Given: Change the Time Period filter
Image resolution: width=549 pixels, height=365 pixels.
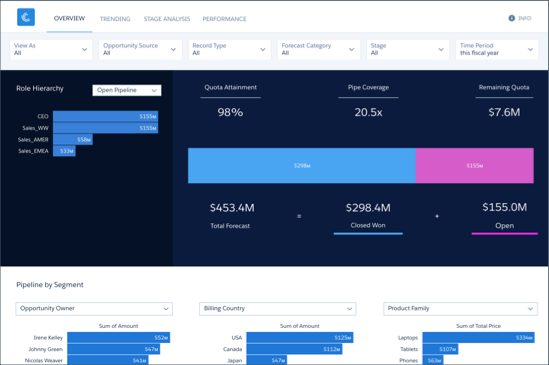Looking at the screenshot, I should click(497, 49).
